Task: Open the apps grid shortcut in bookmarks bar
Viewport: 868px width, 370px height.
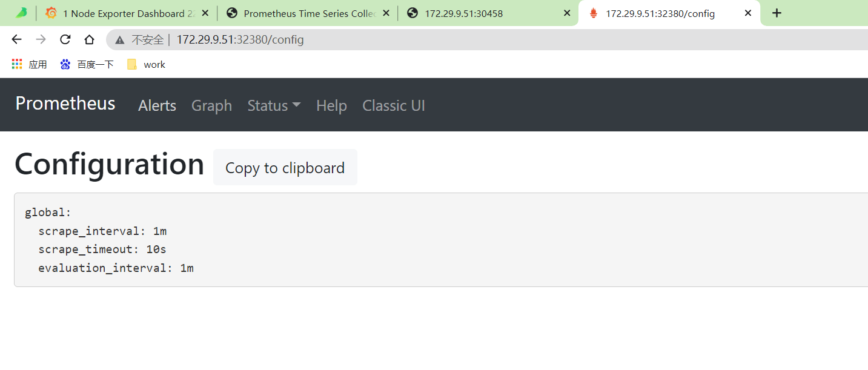Action: (x=17, y=64)
